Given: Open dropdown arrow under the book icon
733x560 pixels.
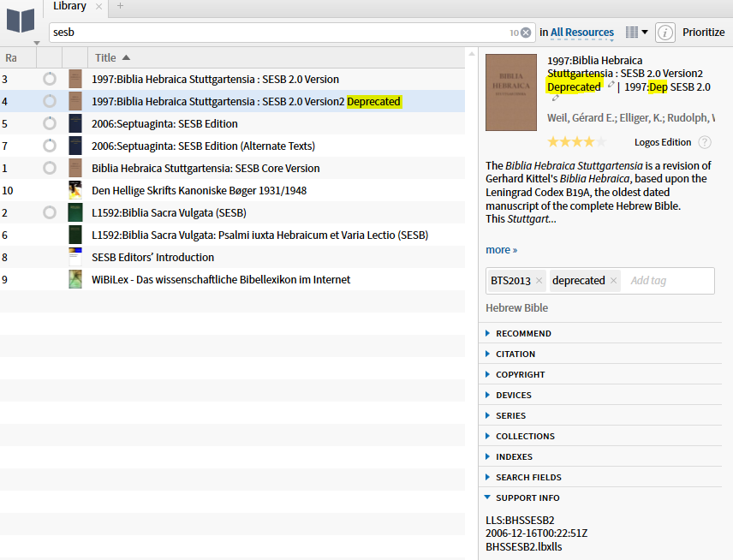Looking at the screenshot, I should pyautogui.click(x=37, y=43).
